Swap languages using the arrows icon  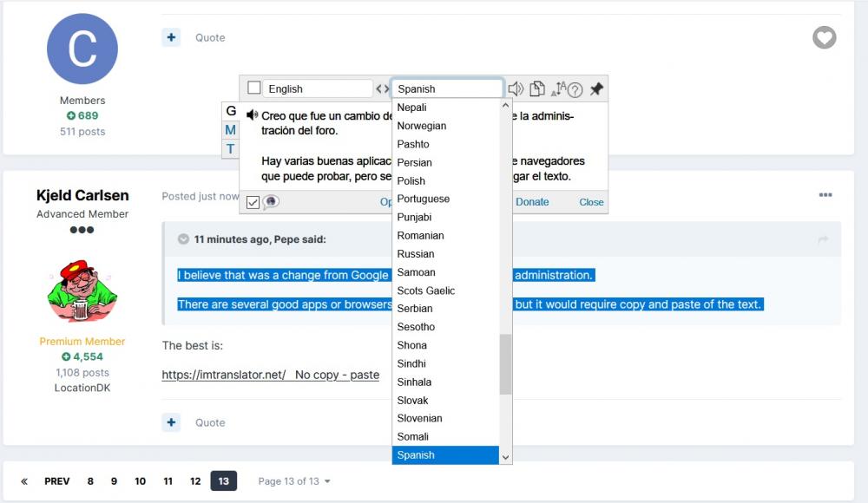(x=382, y=88)
